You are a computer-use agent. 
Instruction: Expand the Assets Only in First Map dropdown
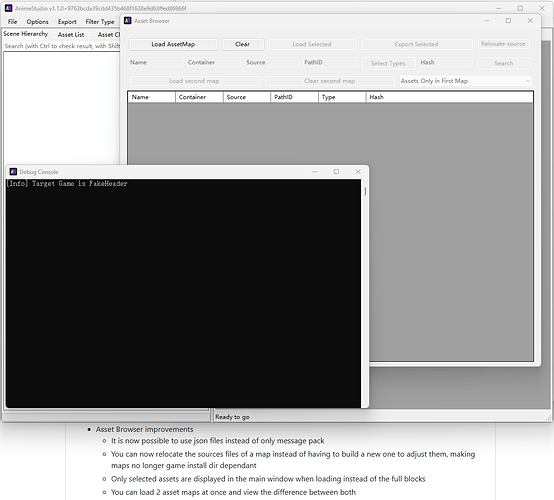[465, 81]
